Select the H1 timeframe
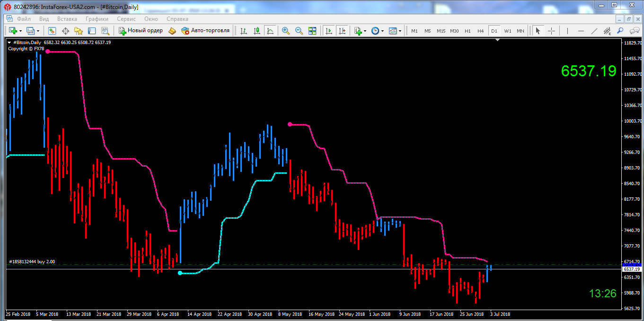 [x=468, y=31]
